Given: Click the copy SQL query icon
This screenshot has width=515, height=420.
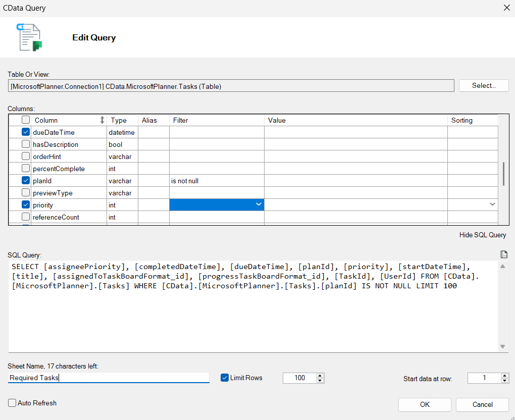Looking at the screenshot, I should pos(503,254).
